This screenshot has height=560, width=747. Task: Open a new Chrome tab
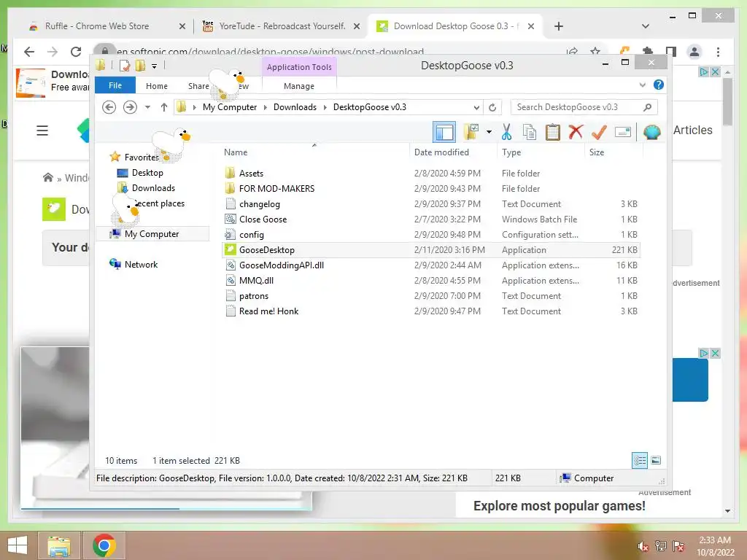(x=559, y=26)
